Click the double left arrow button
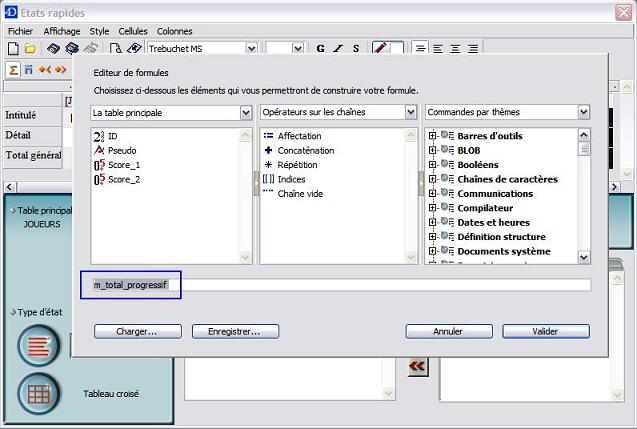 click(x=417, y=367)
